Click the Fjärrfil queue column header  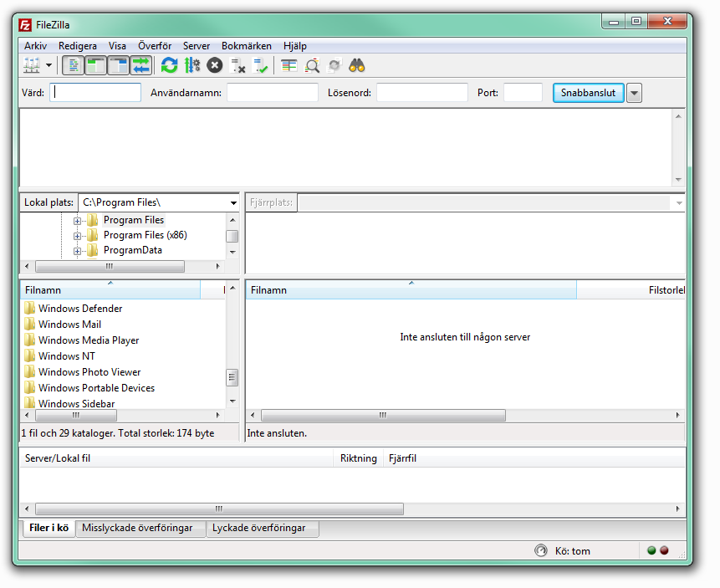click(x=534, y=458)
